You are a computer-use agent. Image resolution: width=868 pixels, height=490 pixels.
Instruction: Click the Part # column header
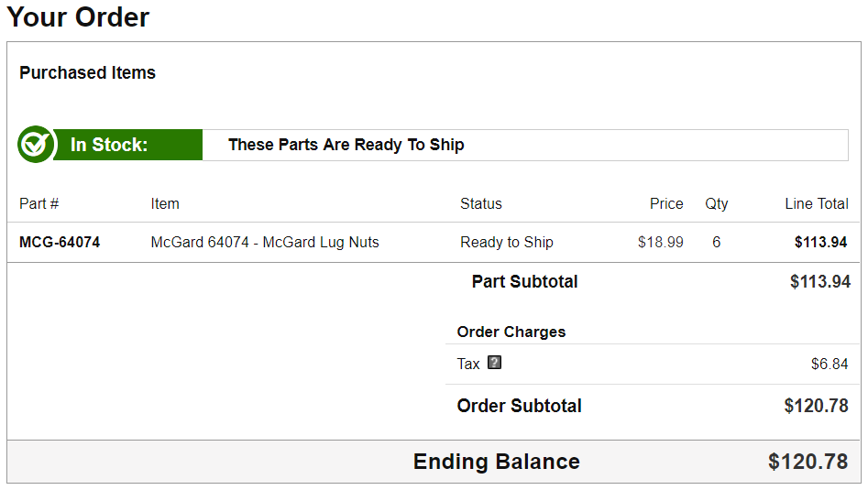[39, 204]
